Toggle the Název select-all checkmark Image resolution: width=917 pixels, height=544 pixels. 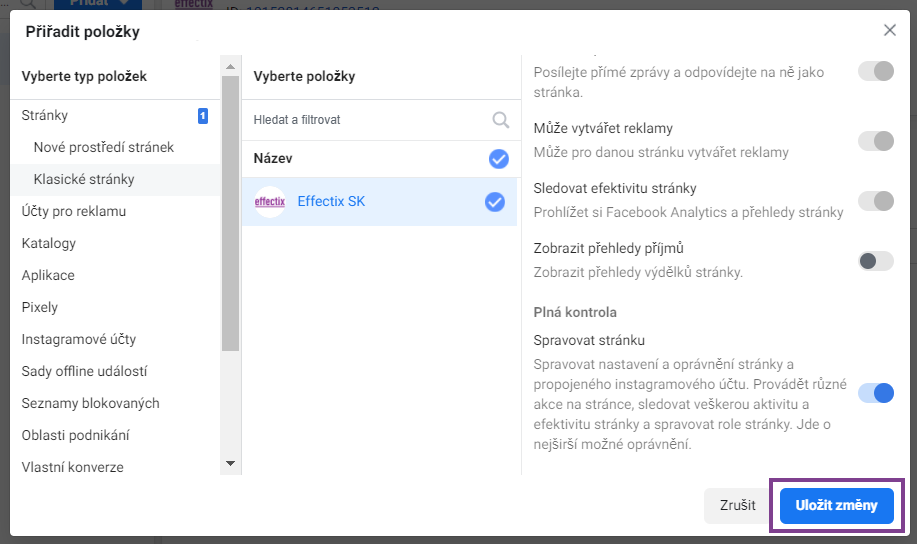tap(498, 159)
